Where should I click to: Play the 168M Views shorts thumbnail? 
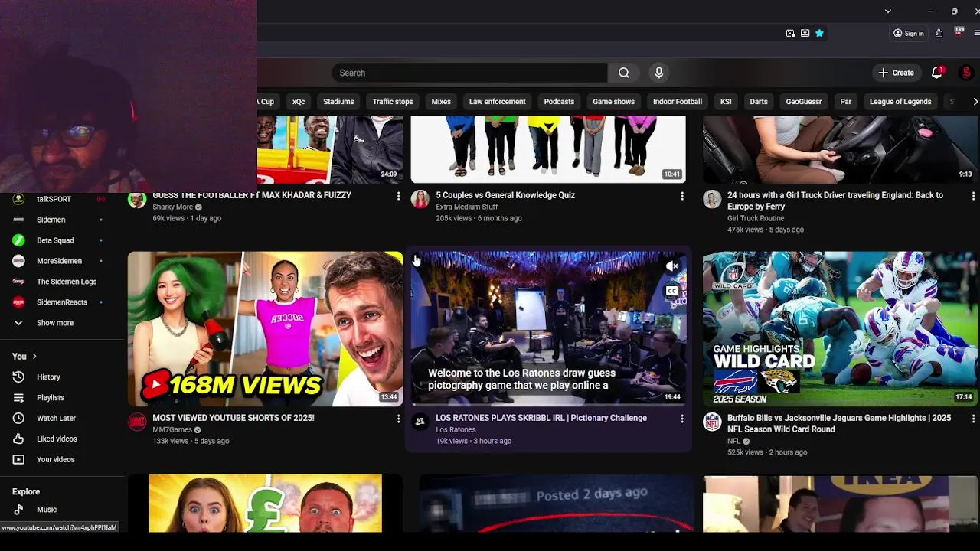pos(265,329)
